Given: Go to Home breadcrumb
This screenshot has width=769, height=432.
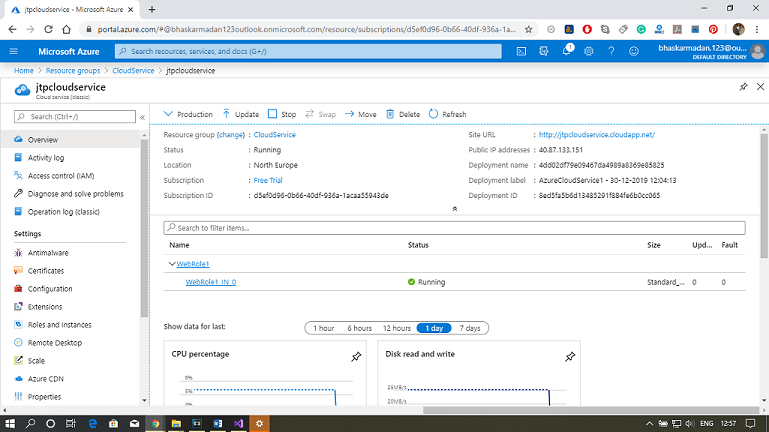Looking at the screenshot, I should 24,71.
